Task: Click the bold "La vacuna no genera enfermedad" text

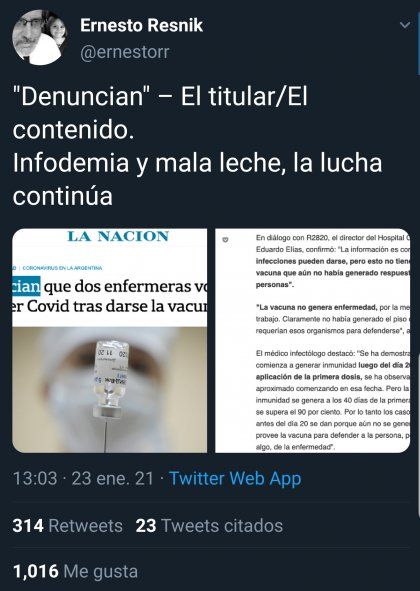Action: (x=316, y=307)
